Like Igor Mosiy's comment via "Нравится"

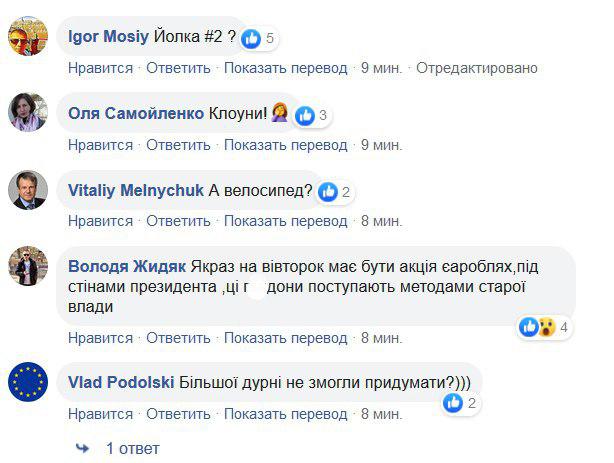[101, 68]
